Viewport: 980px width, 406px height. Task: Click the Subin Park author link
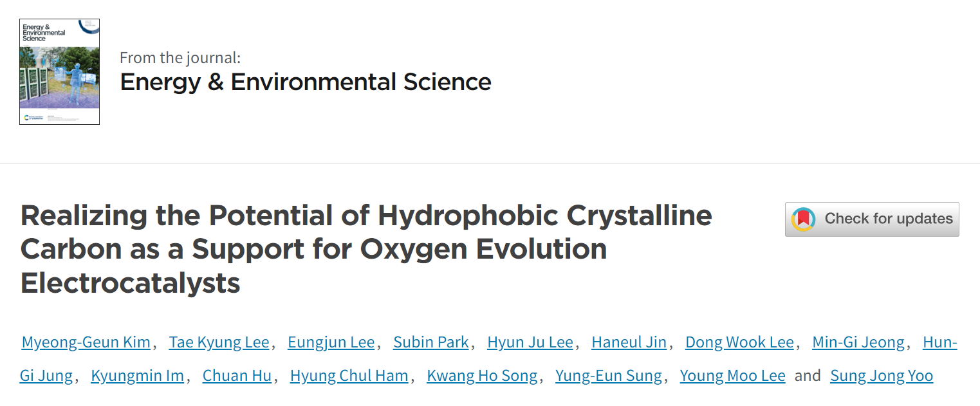(x=431, y=342)
